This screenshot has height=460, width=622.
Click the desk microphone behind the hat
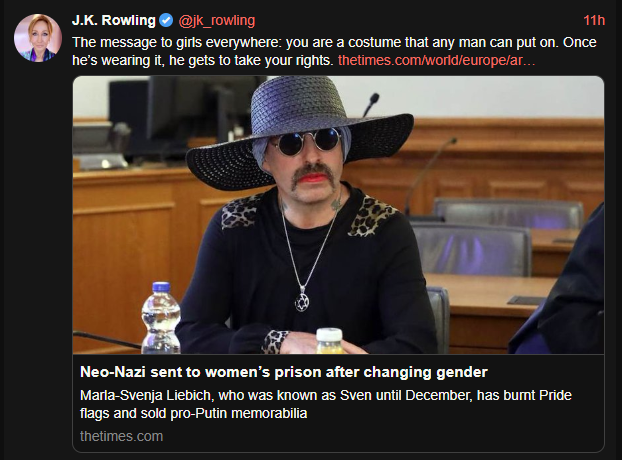point(371,103)
